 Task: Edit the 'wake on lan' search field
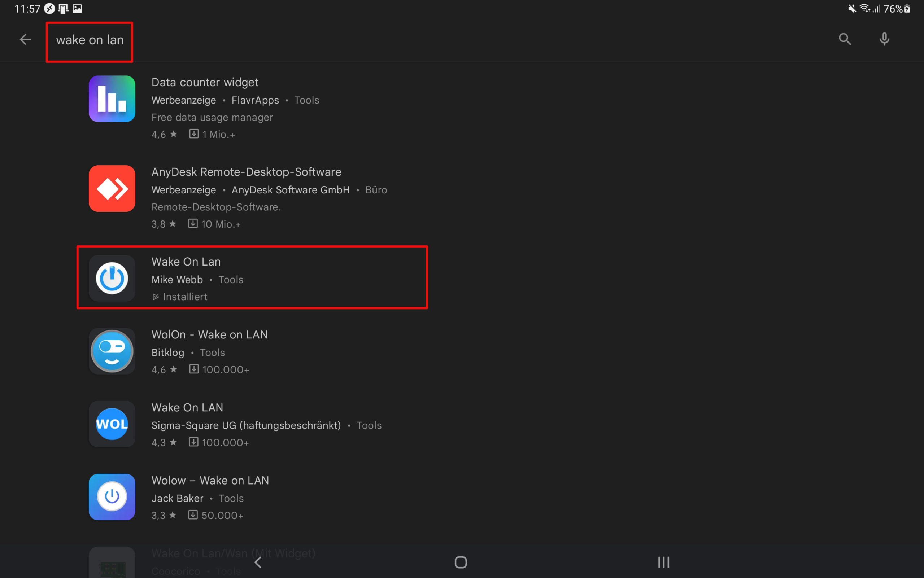click(90, 40)
